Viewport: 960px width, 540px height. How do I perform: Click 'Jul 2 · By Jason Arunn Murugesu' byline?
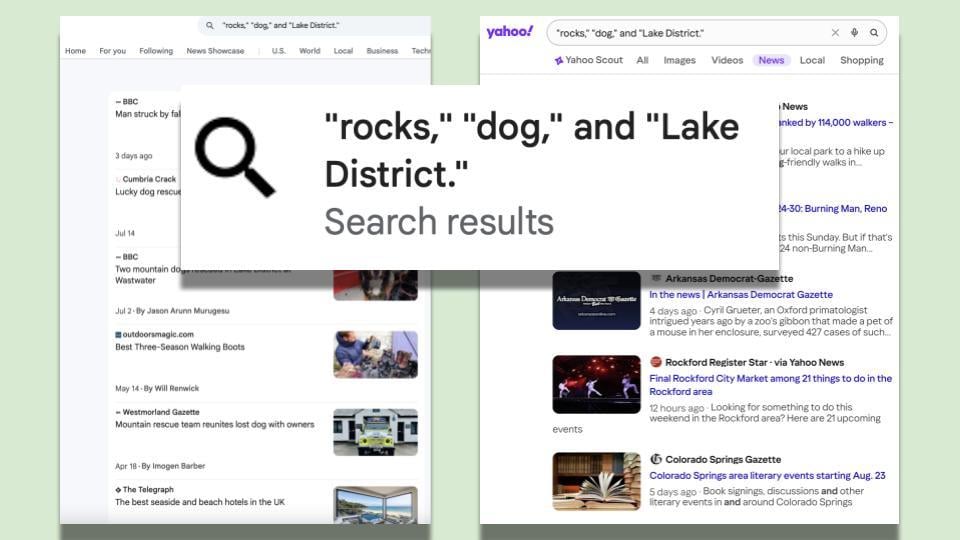click(172, 311)
